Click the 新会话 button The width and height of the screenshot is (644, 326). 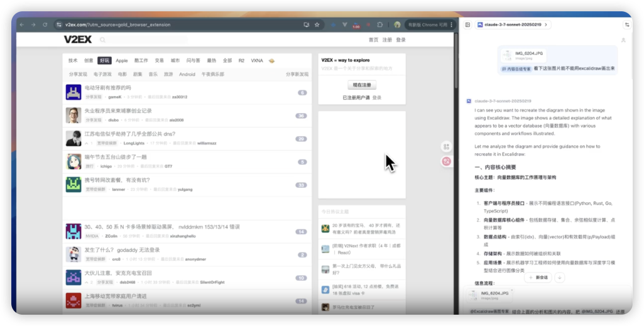(x=538, y=278)
